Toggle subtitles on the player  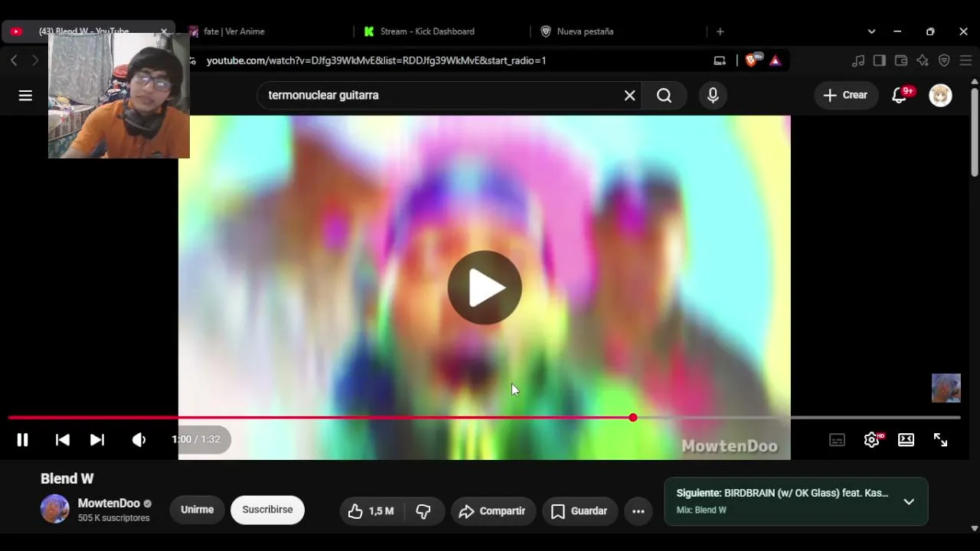pyautogui.click(x=838, y=440)
